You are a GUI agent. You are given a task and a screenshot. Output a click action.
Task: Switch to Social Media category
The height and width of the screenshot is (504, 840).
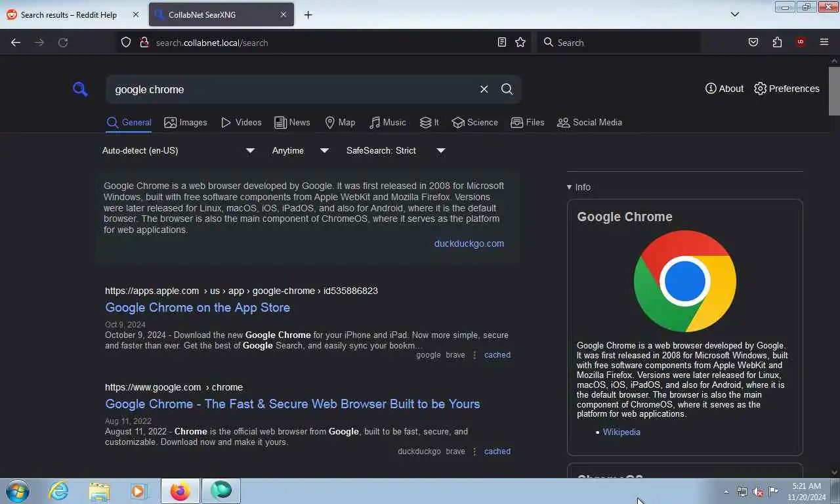(x=589, y=122)
